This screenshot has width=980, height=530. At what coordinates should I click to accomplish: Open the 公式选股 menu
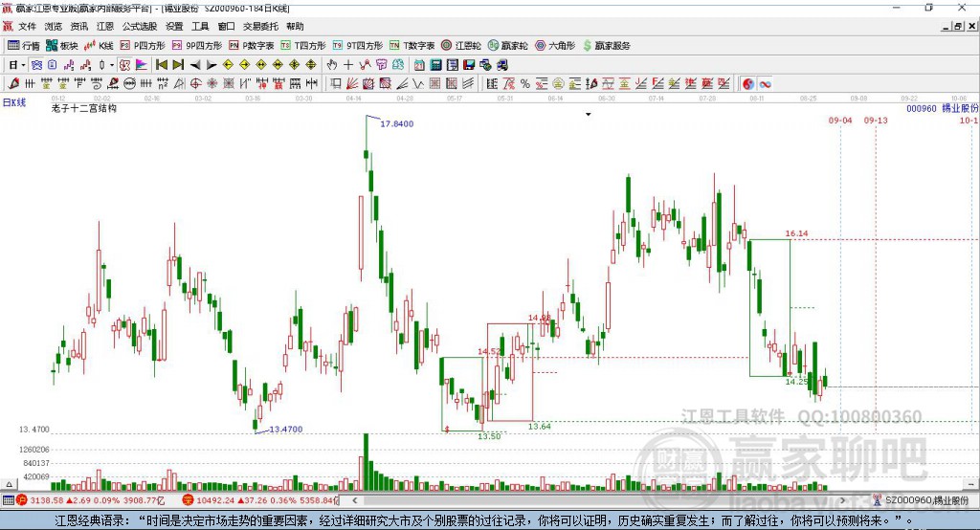point(140,26)
